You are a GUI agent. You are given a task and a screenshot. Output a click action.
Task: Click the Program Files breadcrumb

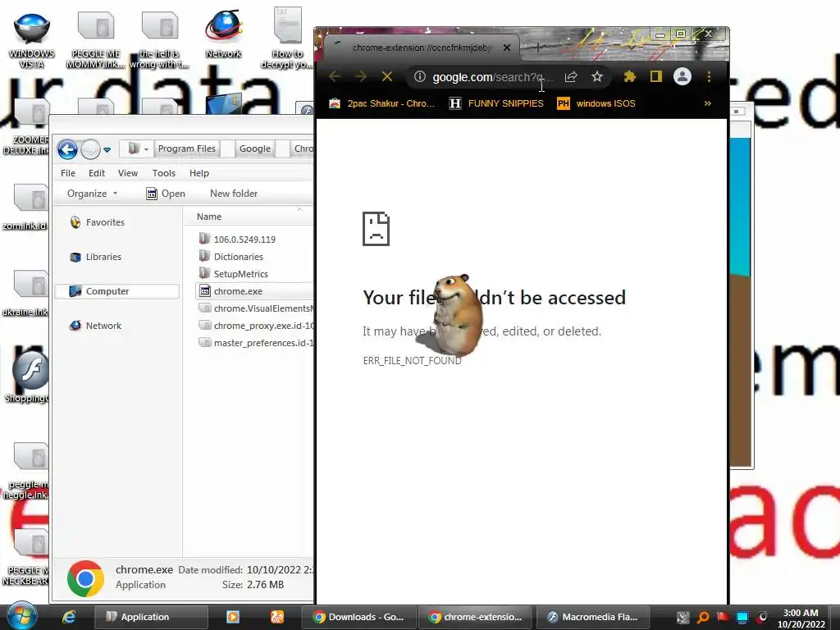186,148
